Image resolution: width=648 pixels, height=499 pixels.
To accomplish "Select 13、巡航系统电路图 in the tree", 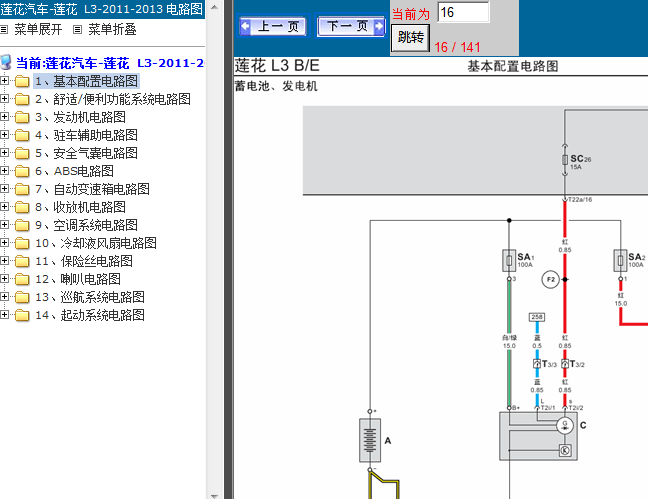I will (x=90, y=297).
